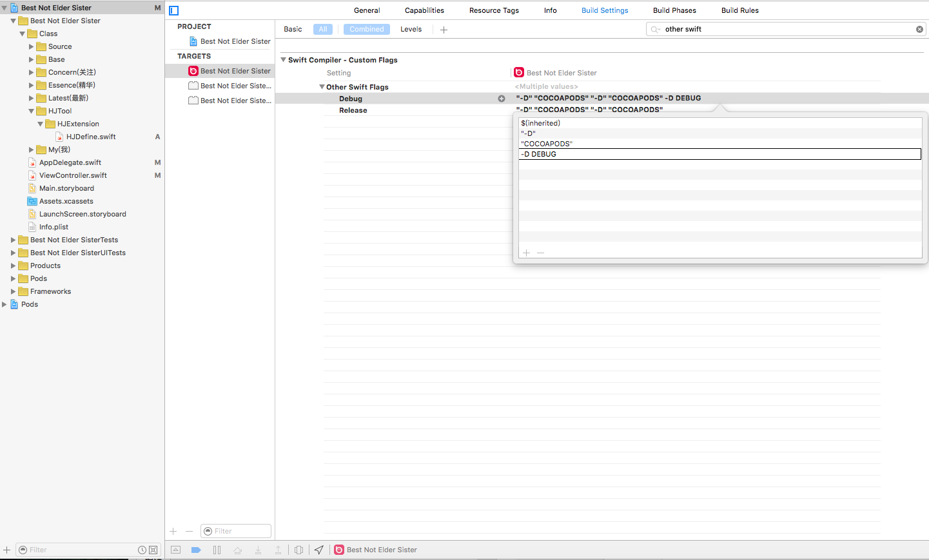
Task: Open the General tab
Action: click(x=367, y=10)
